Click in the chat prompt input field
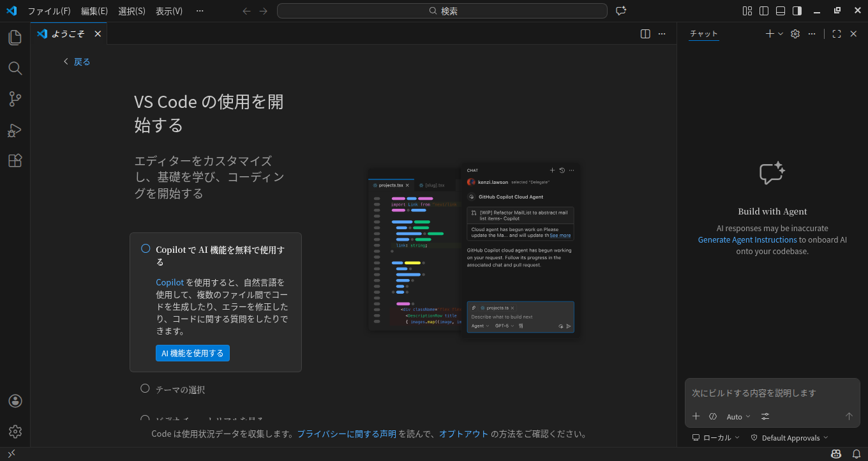 [x=771, y=393]
